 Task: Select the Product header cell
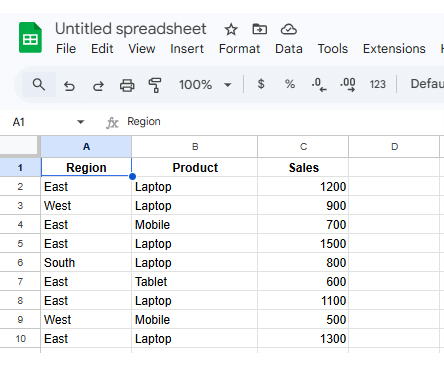195,167
